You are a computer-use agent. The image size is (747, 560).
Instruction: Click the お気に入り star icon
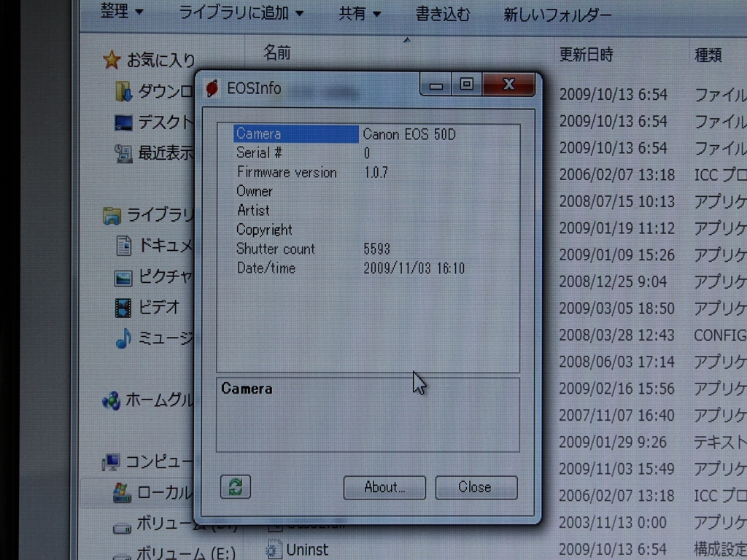(112, 60)
